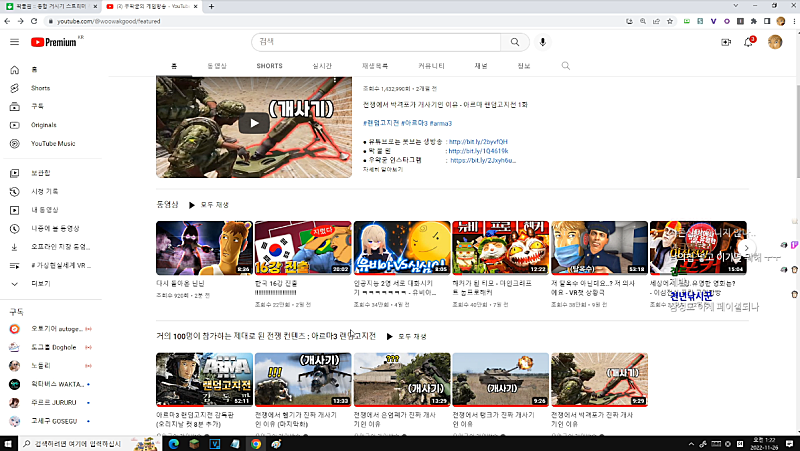The image size is (800, 451).
Task: Open the bit.ly/2byvfQH link
Action: (479, 142)
